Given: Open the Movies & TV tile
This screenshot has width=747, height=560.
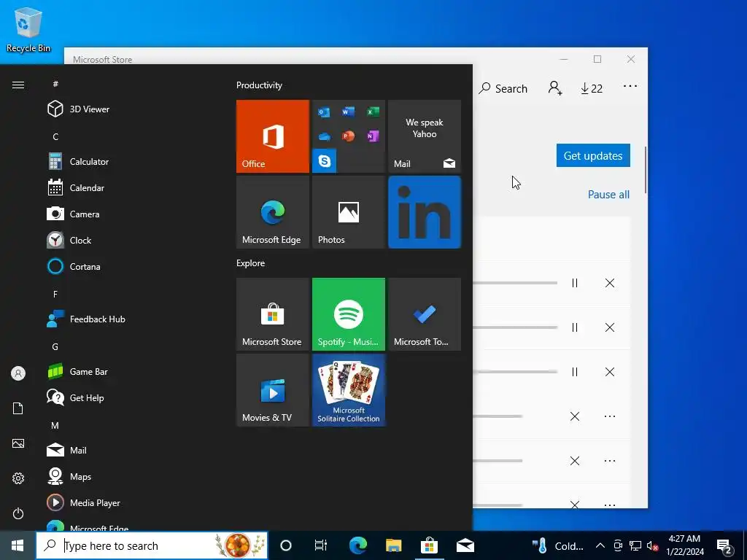Looking at the screenshot, I should click(273, 390).
